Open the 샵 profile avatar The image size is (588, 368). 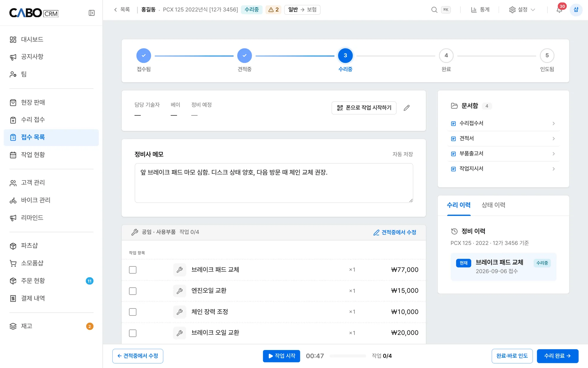click(x=576, y=10)
